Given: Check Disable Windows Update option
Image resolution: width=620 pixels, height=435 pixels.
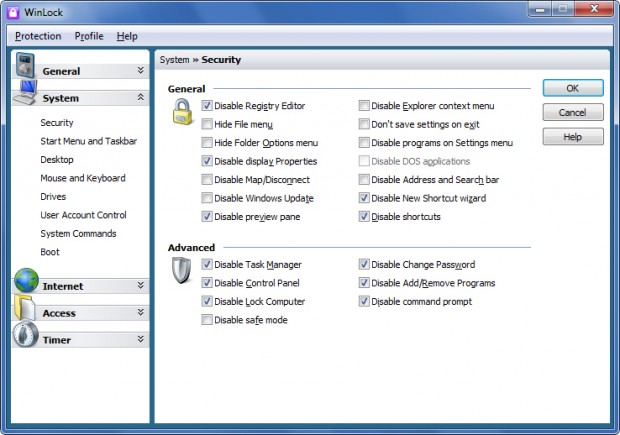Looking at the screenshot, I should coord(207,198).
